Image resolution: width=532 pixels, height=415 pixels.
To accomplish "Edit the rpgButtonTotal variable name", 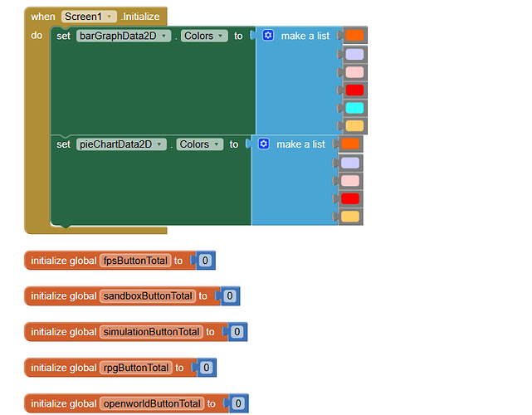I will pyautogui.click(x=136, y=368).
